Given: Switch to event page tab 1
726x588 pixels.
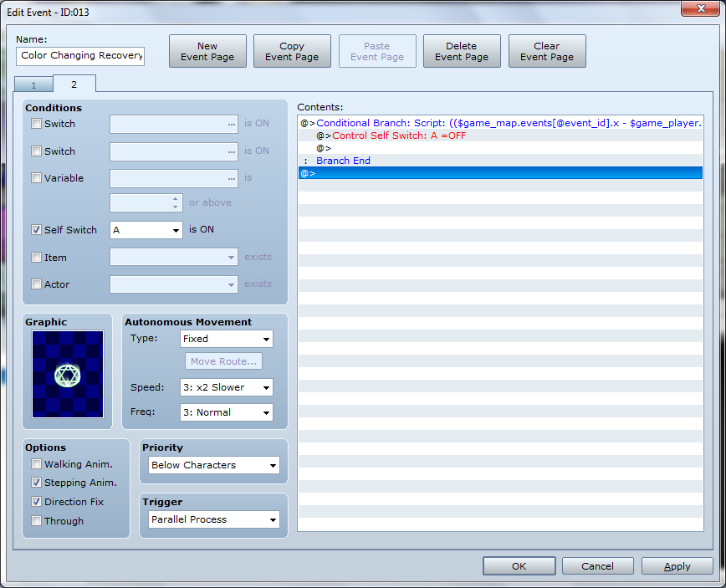Looking at the screenshot, I should pos(33,84).
